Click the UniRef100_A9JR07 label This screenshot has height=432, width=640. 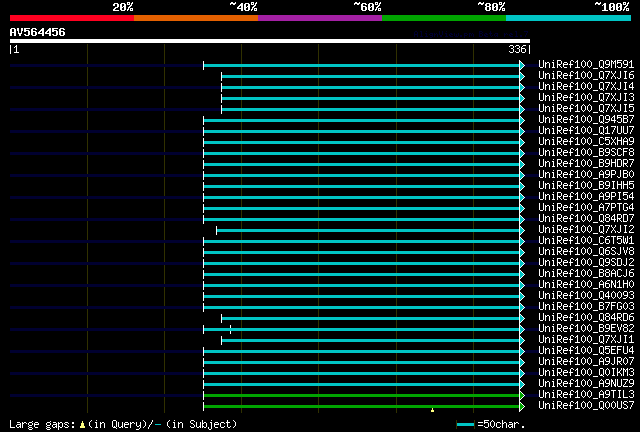(x=586, y=362)
